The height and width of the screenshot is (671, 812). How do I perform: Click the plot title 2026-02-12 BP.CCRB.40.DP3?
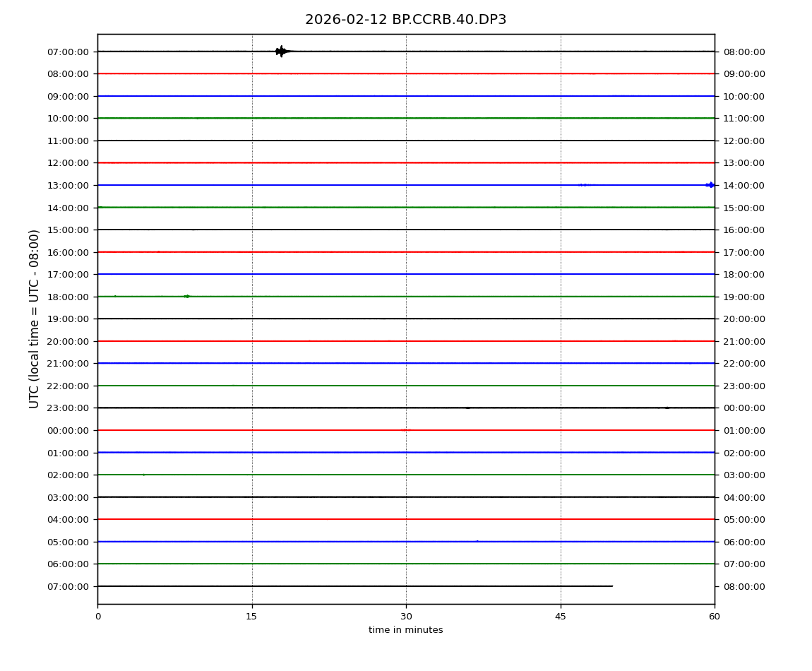[x=405, y=20]
